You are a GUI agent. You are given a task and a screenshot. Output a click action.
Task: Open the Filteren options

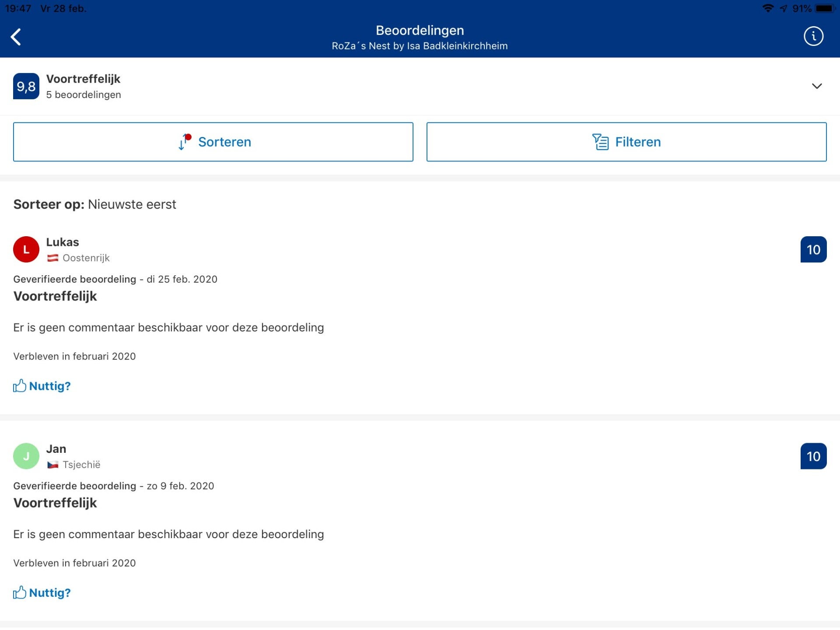pyautogui.click(x=626, y=142)
